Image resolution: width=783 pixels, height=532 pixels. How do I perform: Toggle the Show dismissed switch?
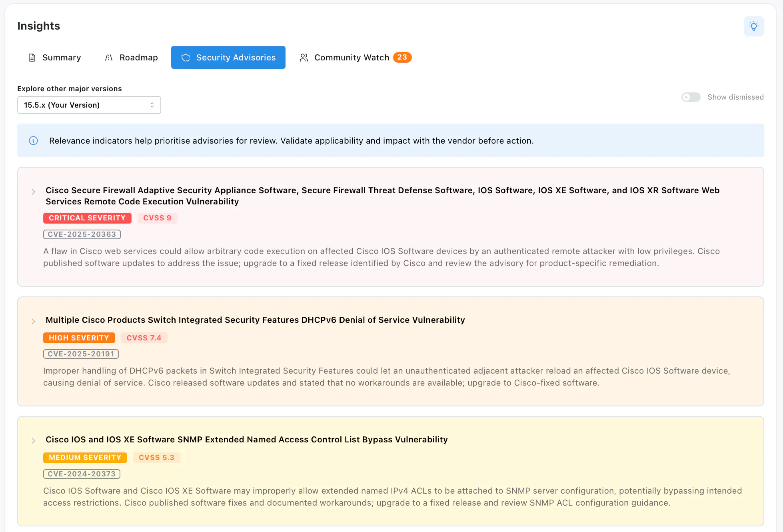[x=691, y=97]
